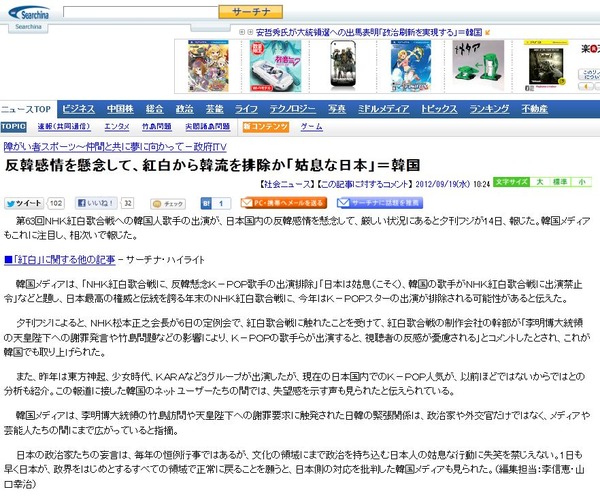The width and height of the screenshot is (600, 496).
Task: Click the Twitter ツイート button
Action: tap(24, 203)
